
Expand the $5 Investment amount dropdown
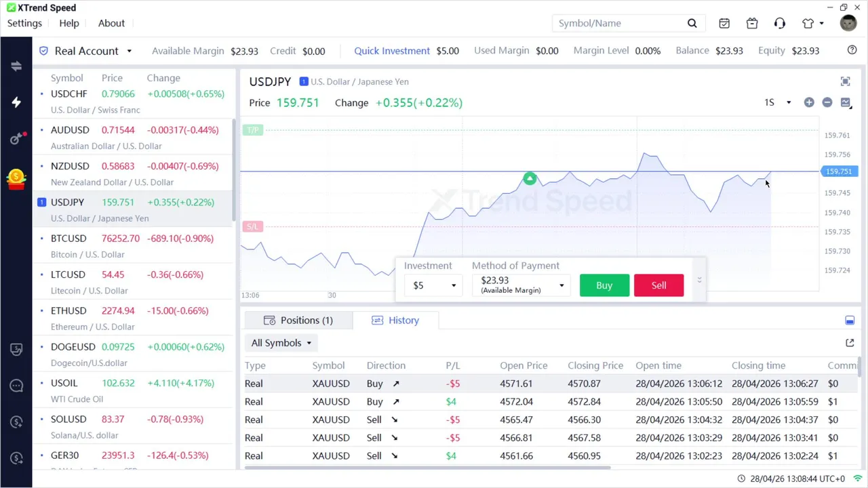point(434,285)
